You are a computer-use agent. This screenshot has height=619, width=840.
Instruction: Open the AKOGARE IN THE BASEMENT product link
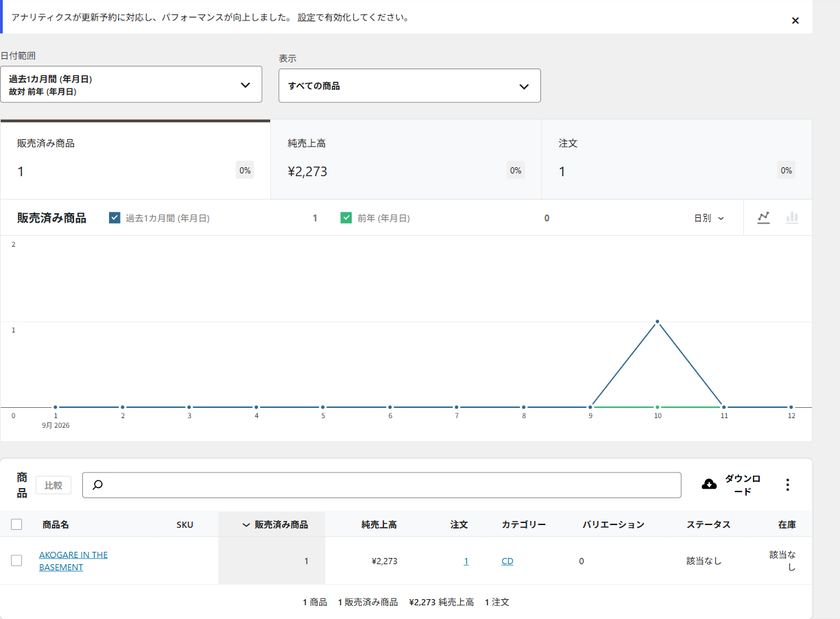pyautogui.click(x=73, y=561)
